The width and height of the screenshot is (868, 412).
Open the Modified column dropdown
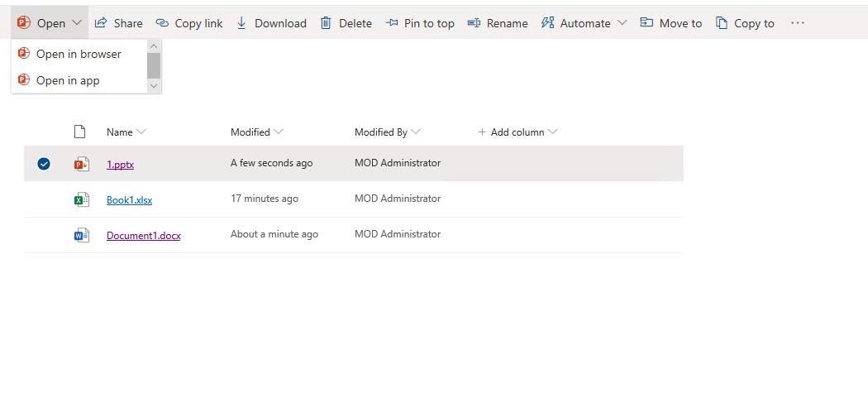[x=279, y=132]
